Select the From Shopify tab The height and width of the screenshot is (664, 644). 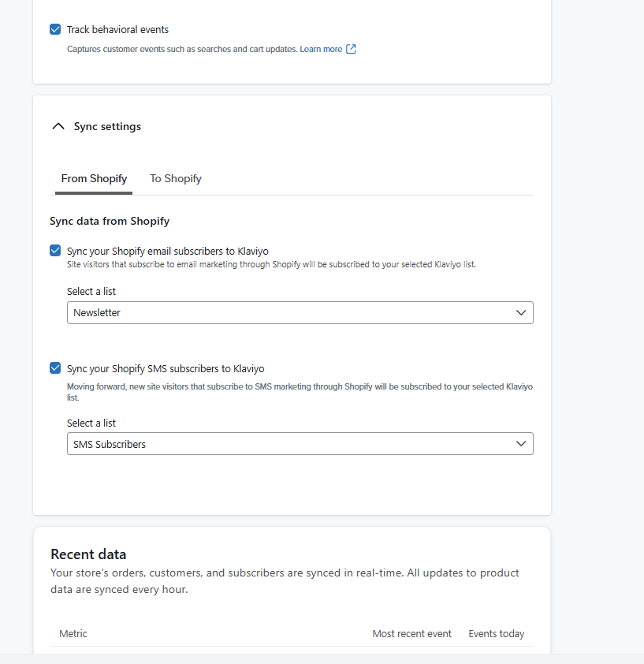coord(94,179)
